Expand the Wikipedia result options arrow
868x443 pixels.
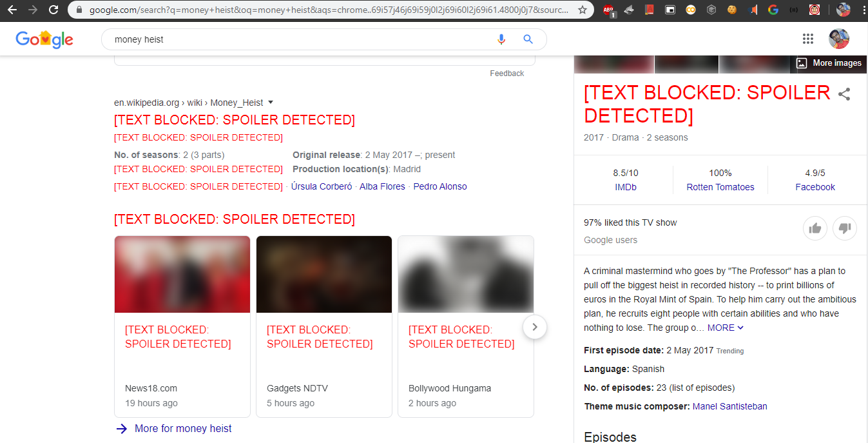pos(271,102)
